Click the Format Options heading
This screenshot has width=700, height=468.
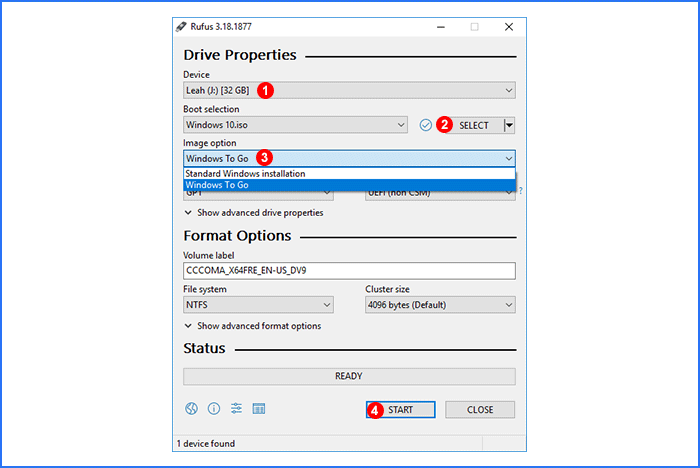click(x=237, y=236)
